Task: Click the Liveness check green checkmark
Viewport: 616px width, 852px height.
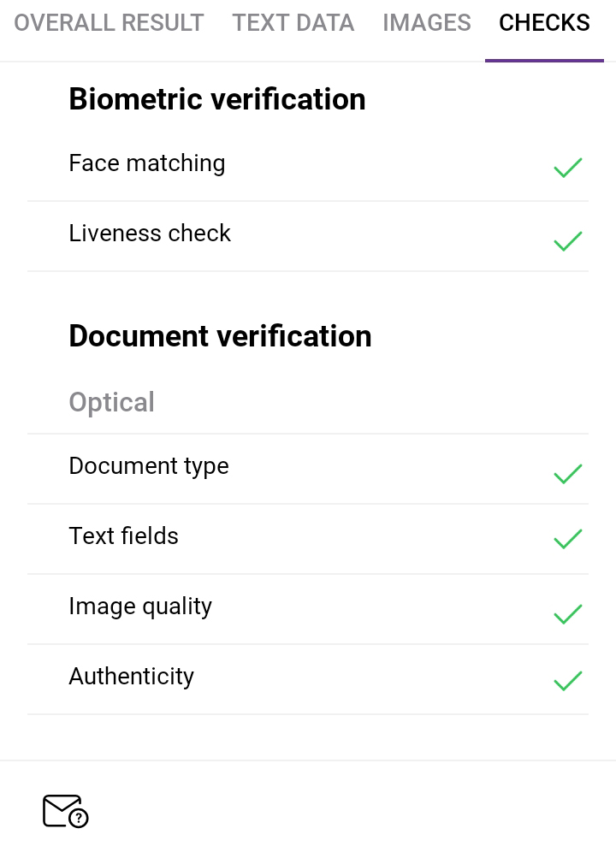Action: 568,241
